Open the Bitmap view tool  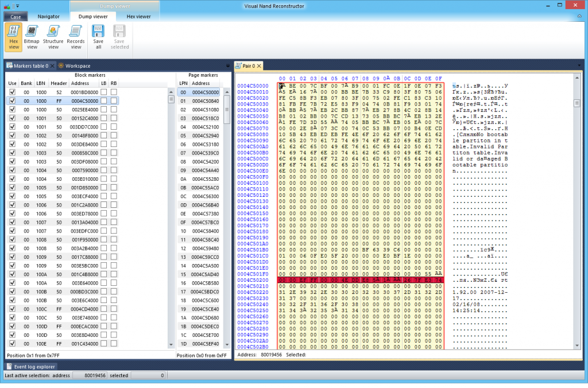click(32, 37)
